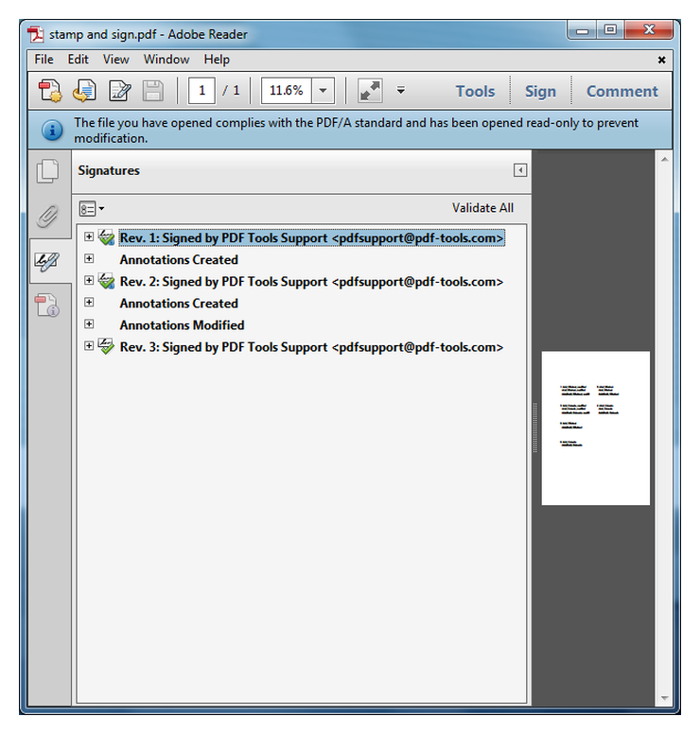Click the page number input field
The width and height of the screenshot is (700, 734).
(201, 91)
